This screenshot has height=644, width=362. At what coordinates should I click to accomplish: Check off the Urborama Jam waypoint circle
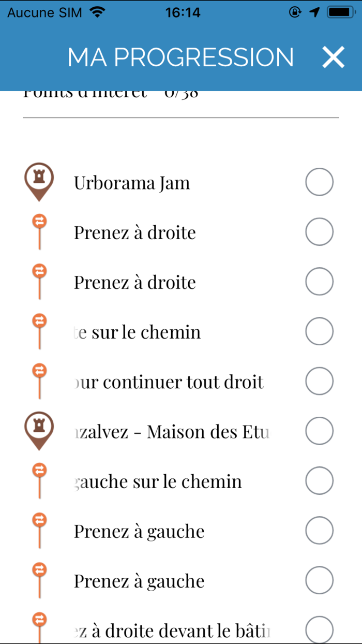point(319,182)
